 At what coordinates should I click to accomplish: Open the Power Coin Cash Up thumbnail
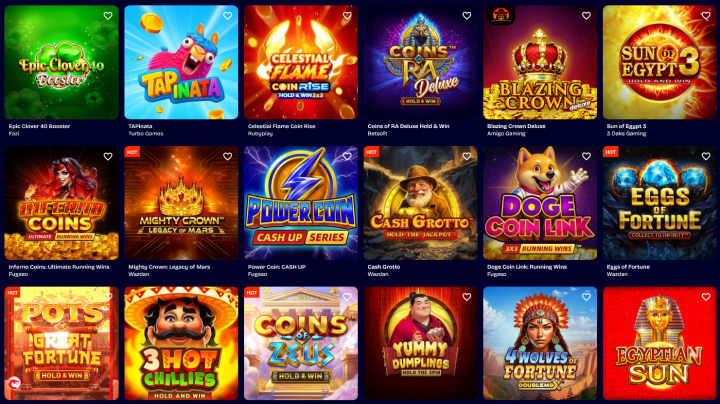(x=301, y=203)
